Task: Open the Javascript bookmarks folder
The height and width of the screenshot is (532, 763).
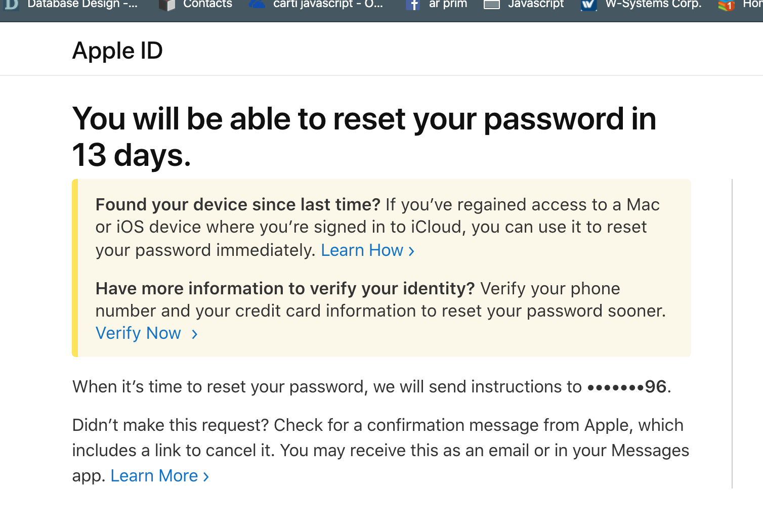Action: coord(535,5)
